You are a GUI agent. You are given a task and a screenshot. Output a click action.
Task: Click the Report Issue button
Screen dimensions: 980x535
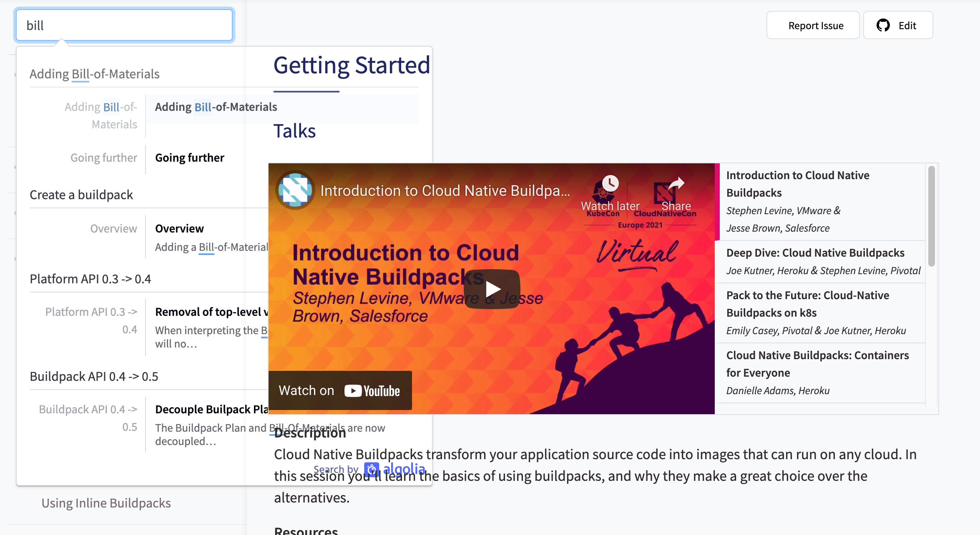812,25
